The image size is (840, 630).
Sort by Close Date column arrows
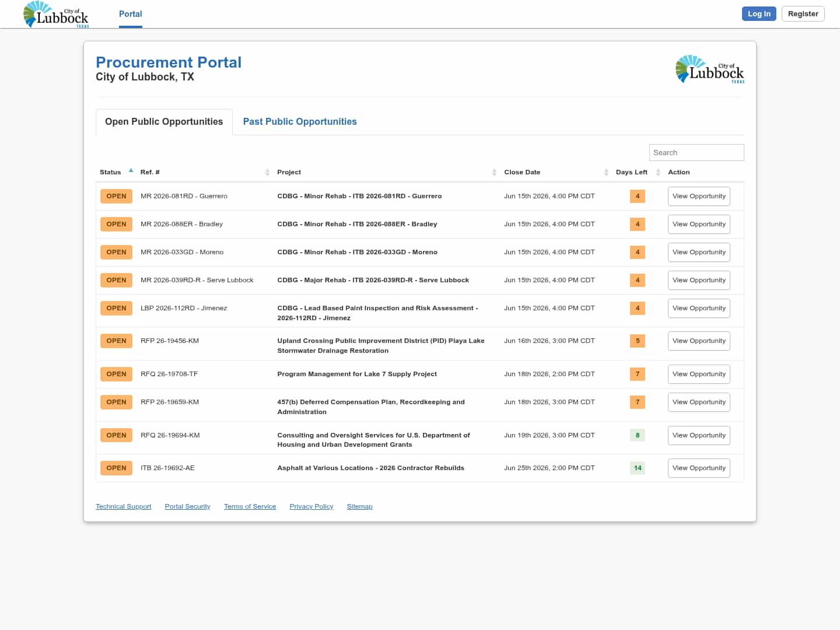(606, 172)
